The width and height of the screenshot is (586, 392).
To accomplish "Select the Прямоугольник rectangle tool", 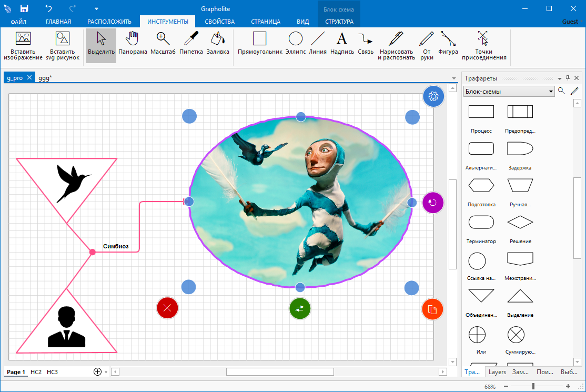I will click(x=260, y=44).
